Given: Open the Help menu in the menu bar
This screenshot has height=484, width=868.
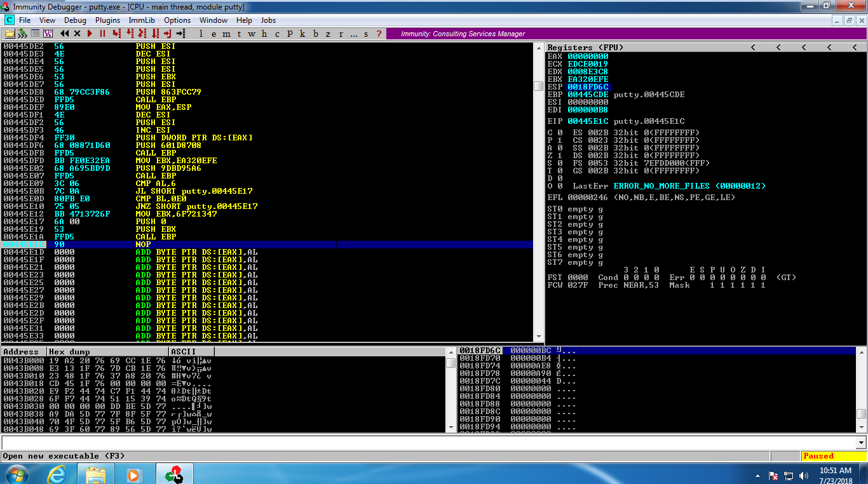Looking at the screenshot, I should [x=244, y=20].
